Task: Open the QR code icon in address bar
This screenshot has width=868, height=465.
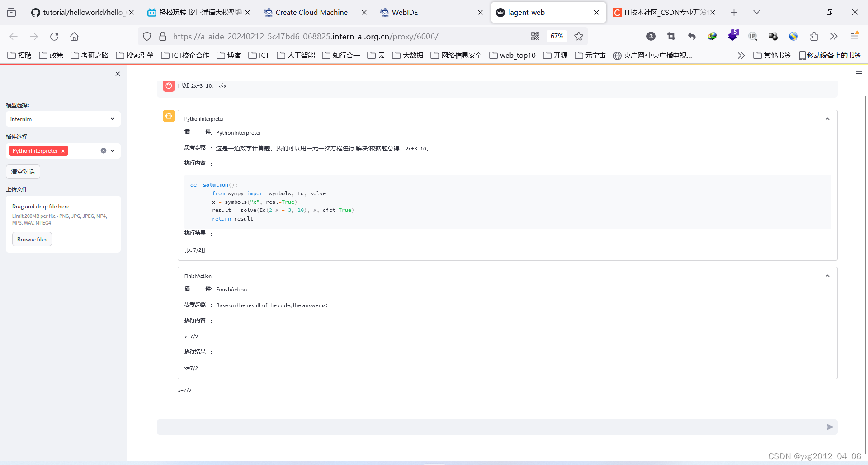Action: click(x=535, y=36)
